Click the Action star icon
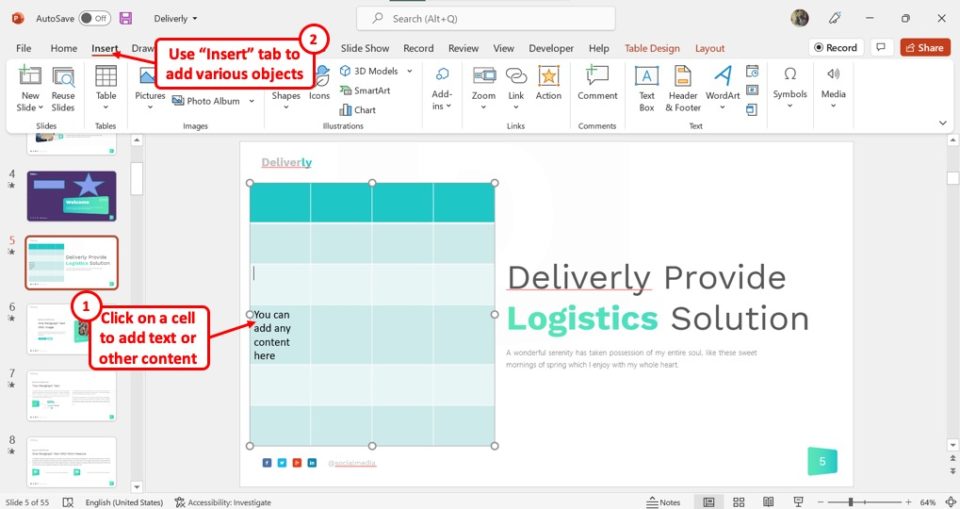This screenshot has width=960, height=509. (549, 75)
